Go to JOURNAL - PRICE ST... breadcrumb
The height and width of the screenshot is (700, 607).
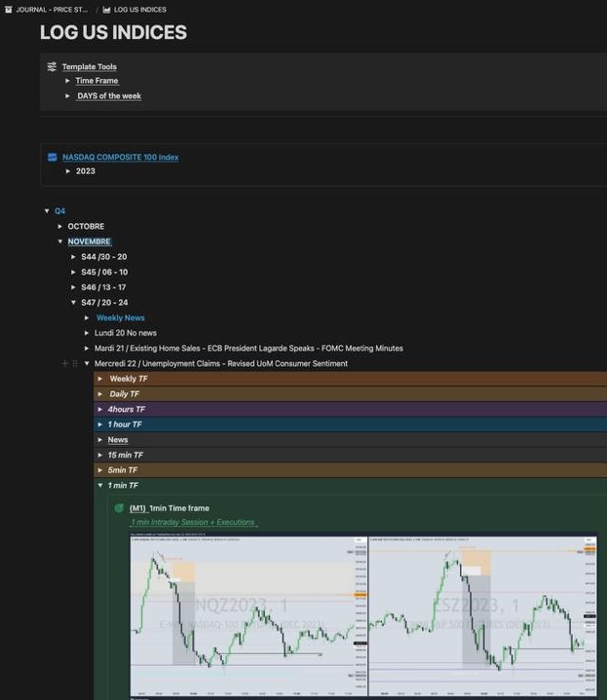coord(52,10)
